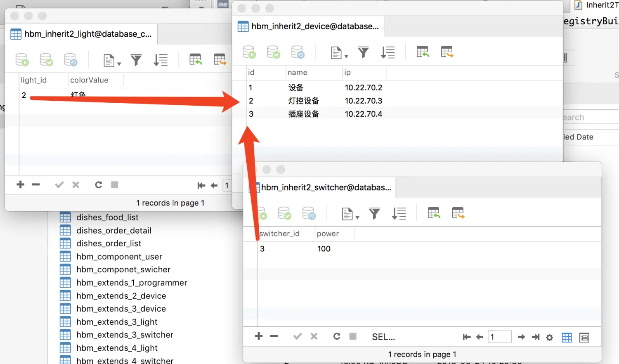Click the page number field in switcher window
619x364 pixels.
[x=499, y=337]
